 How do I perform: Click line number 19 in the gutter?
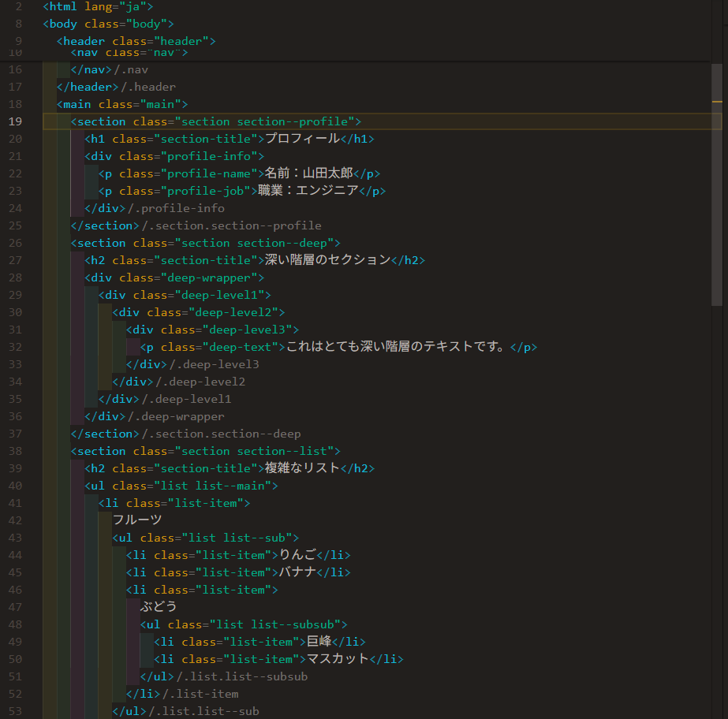(x=15, y=121)
